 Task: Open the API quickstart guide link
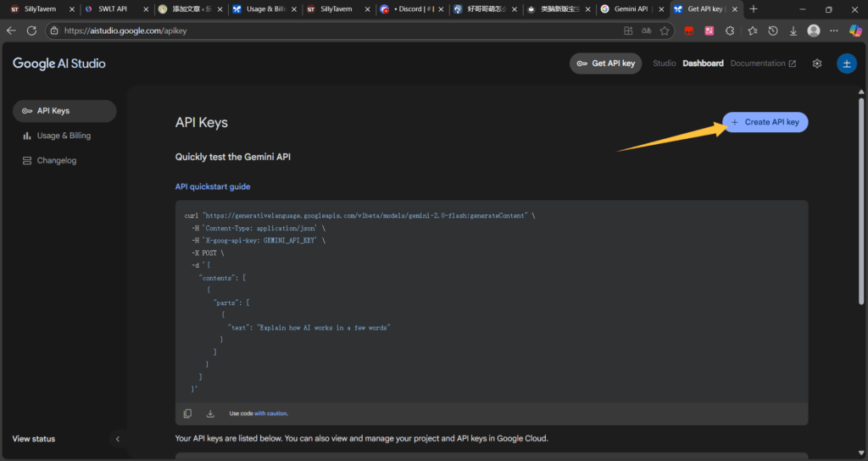click(213, 186)
